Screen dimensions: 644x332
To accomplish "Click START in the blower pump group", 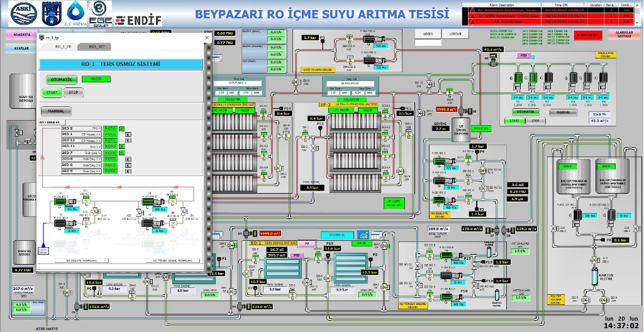I will point(514,121).
